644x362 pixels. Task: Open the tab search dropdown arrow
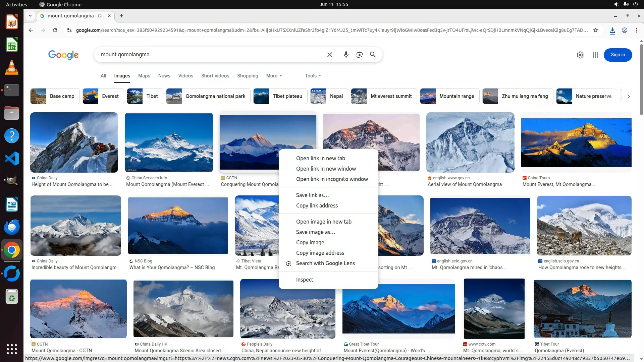point(30,16)
